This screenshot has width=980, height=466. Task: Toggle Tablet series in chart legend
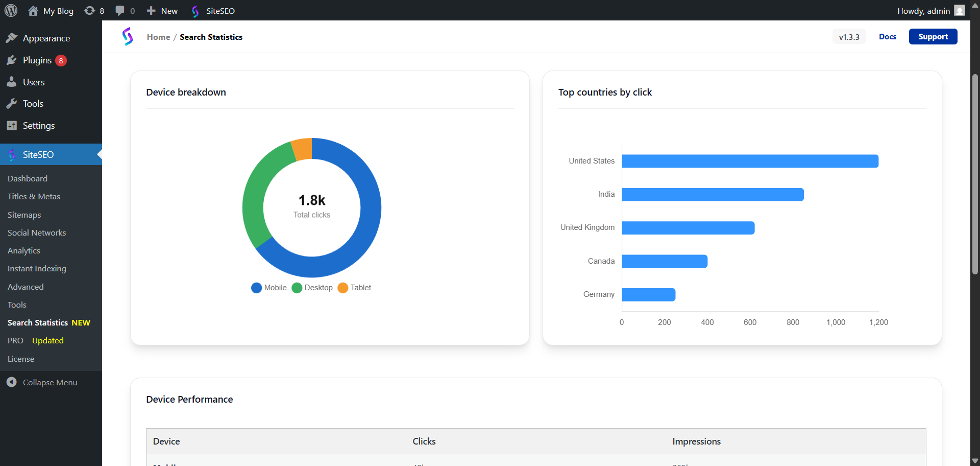[355, 288]
